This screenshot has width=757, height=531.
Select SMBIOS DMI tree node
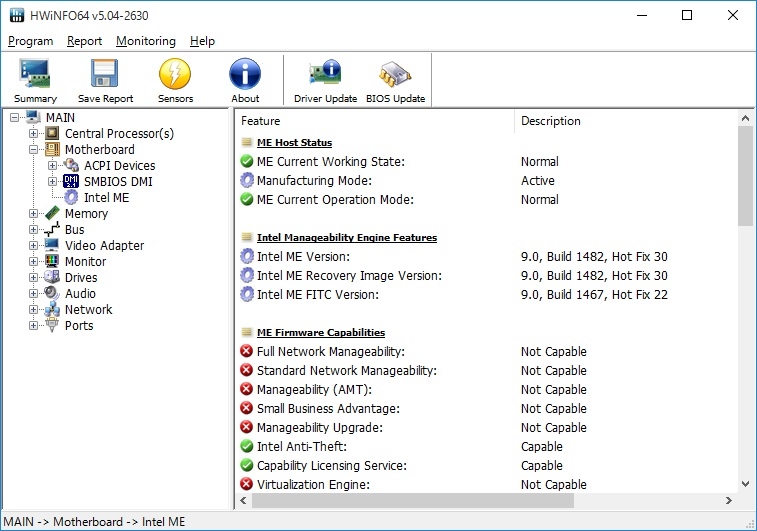point(118,182)
